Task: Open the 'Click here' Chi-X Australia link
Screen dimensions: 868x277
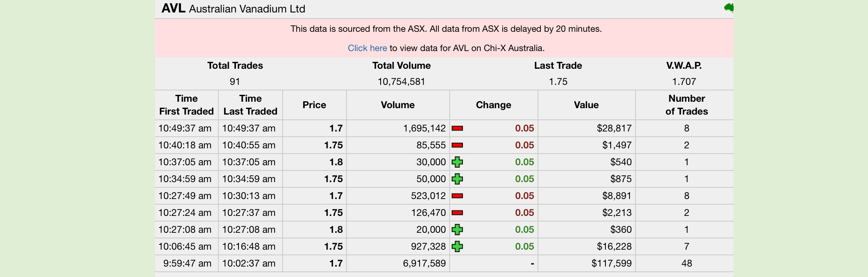Action: point(367,48)
